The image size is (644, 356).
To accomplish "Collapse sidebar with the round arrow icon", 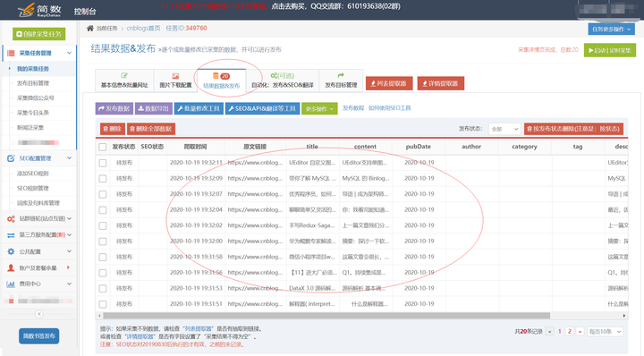I will point(39,314).
